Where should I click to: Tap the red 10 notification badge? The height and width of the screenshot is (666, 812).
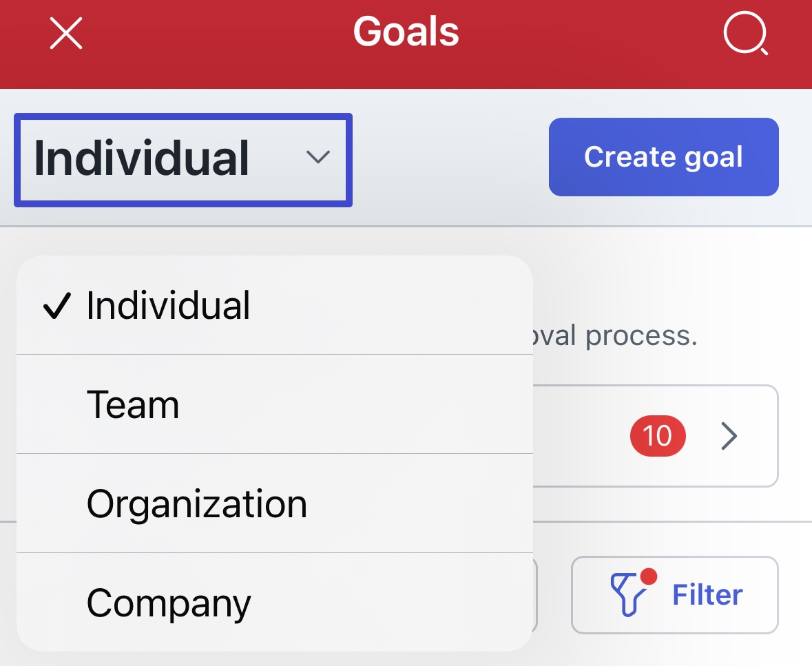coord(657,436)
